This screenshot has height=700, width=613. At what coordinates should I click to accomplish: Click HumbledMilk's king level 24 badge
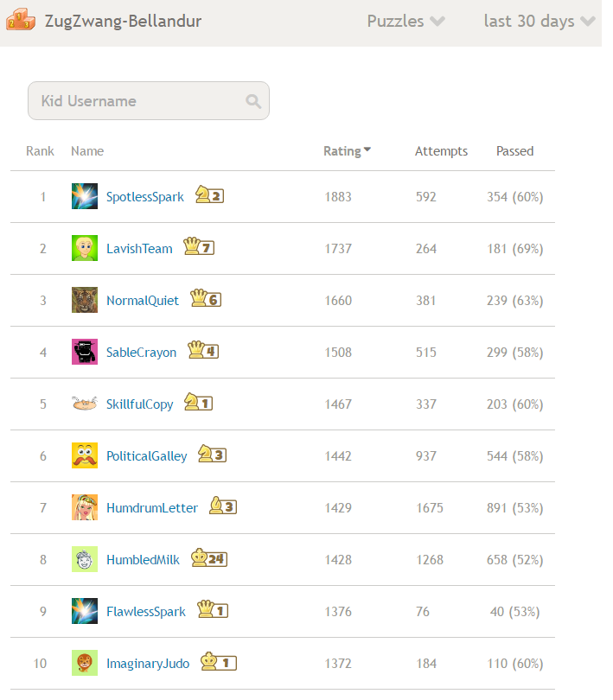(x=209, y=558)
